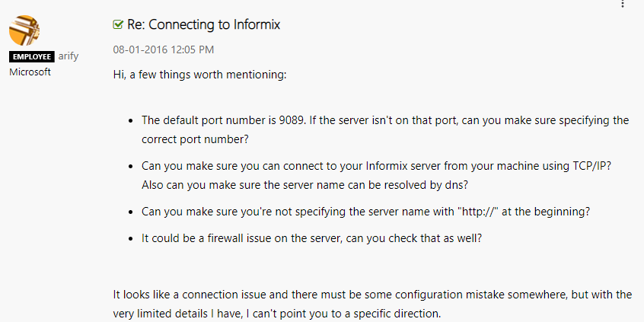Screen dimensions: 644x322
Task: Open the arify username profile link
Action: click(x=69, y=56)
